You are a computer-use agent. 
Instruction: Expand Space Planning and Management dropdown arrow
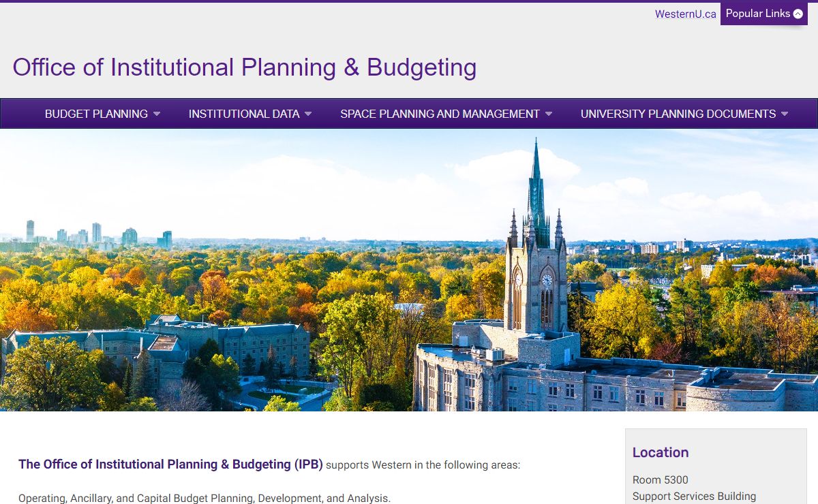[x=549, y=114]
